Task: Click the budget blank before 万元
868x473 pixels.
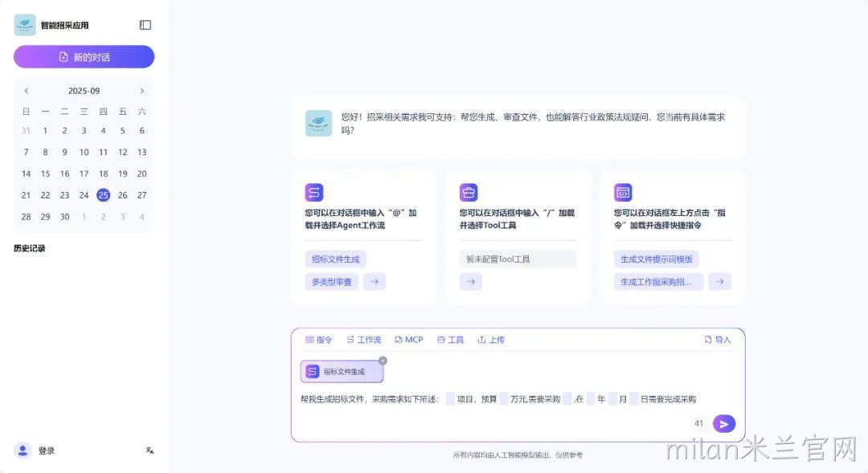Action: coord(503,399)
